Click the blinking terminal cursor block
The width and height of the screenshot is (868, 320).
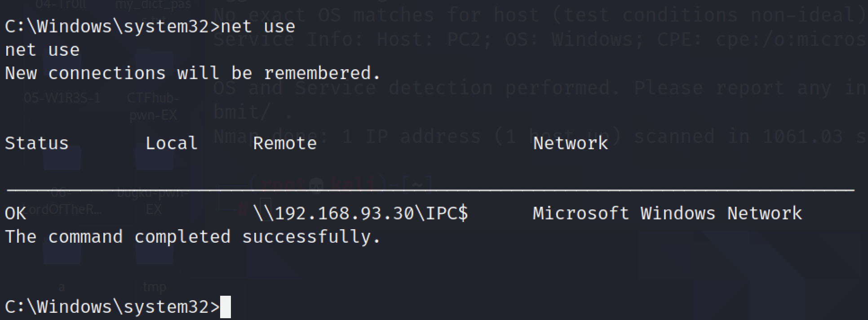226,307
